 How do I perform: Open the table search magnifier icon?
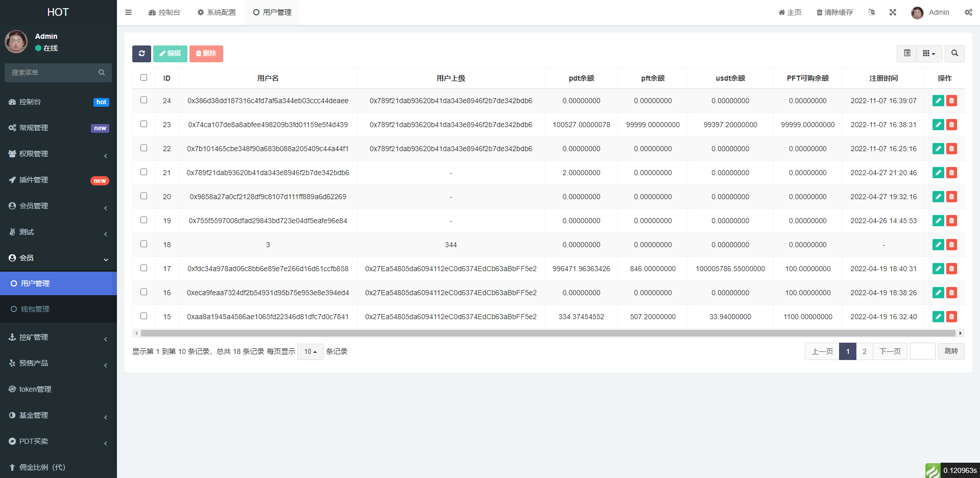(954, 54)
